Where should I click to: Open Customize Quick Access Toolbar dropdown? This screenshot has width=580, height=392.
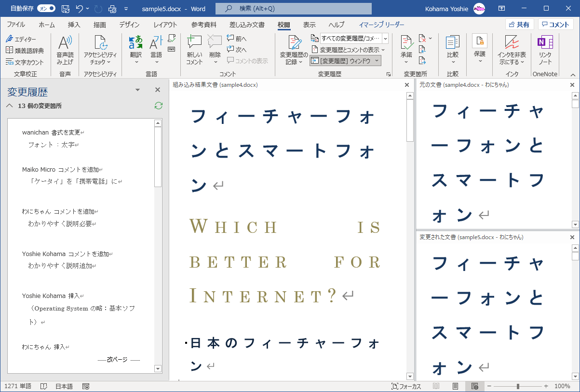[x=126, y=9]
